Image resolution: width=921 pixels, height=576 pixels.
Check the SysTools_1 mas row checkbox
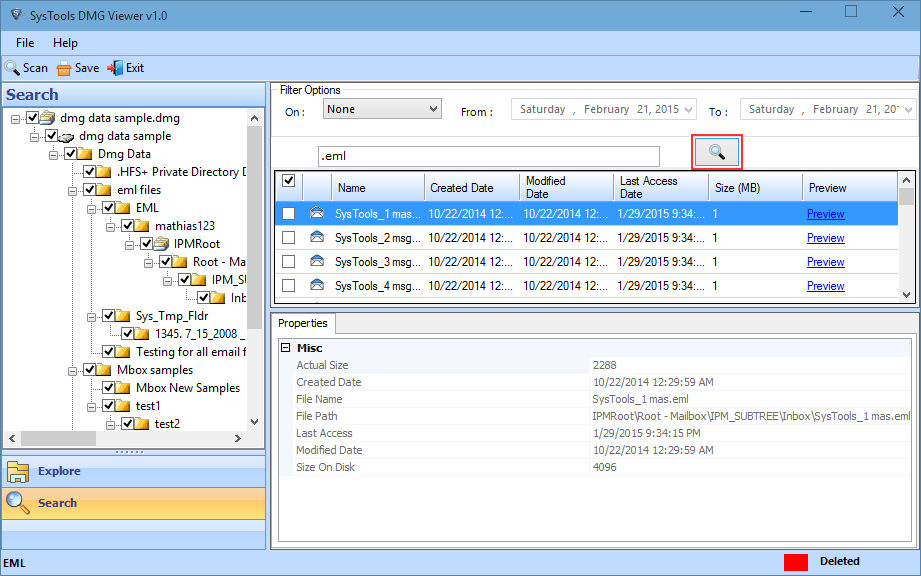click(x=288, y=214)
